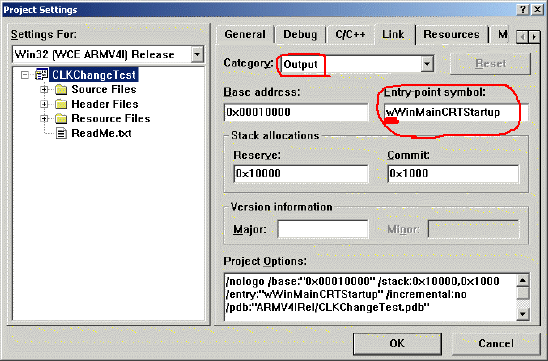Click the stack Reserve input field

point(301,173)
